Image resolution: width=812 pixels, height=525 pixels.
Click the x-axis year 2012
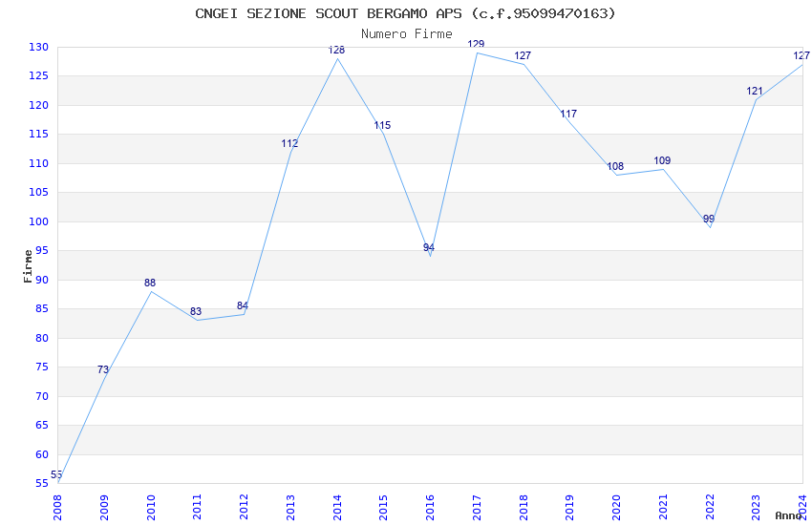244,508
